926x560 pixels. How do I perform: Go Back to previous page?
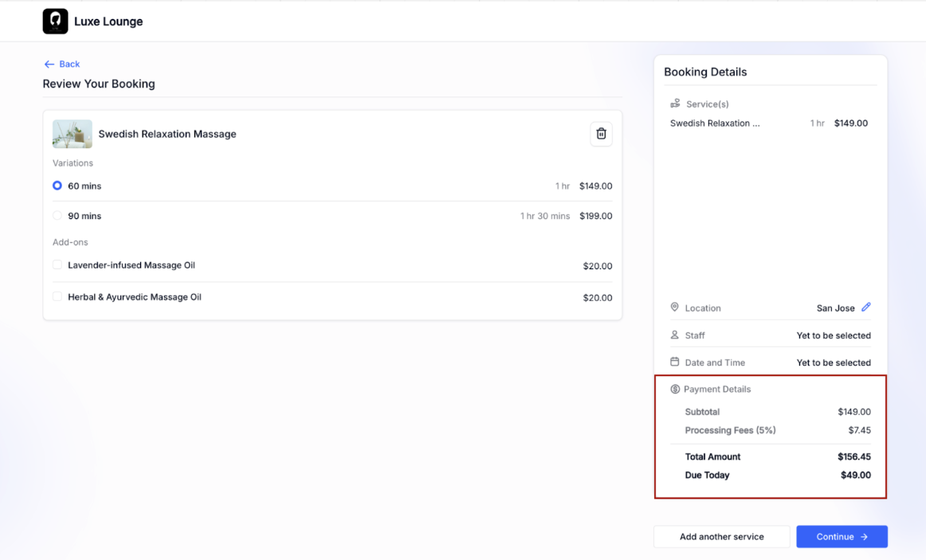tap(69, 65)
